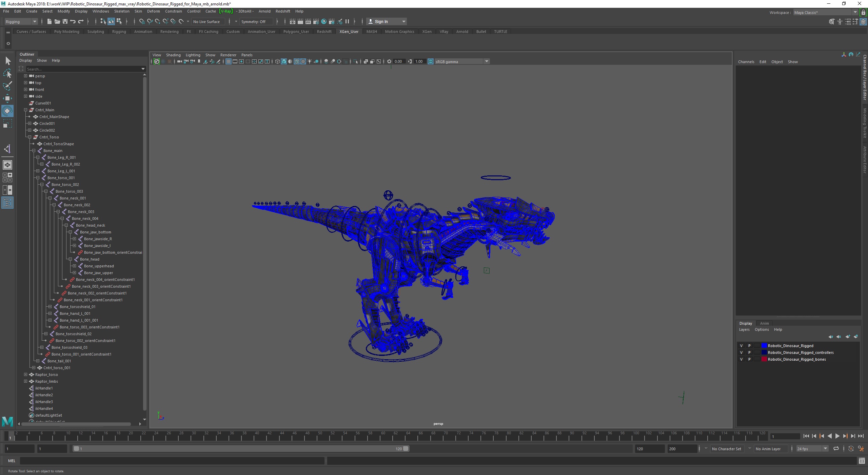This screenshot has width=868, height=475.
Task: Select the Rotate Tool in toolbar
Action: point(7,111)
